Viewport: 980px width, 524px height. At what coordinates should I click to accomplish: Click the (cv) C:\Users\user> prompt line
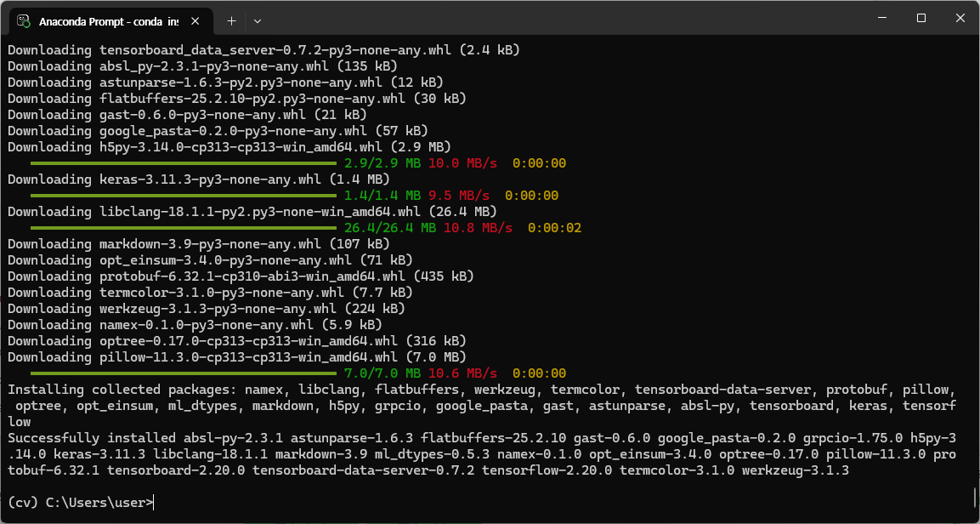pyautogui.click(x=80, y=502)
